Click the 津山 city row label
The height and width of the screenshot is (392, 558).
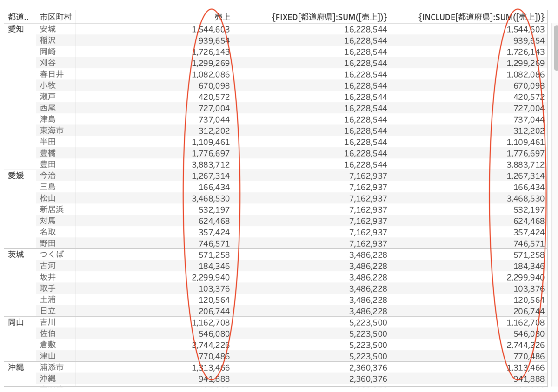coord(47,356)
